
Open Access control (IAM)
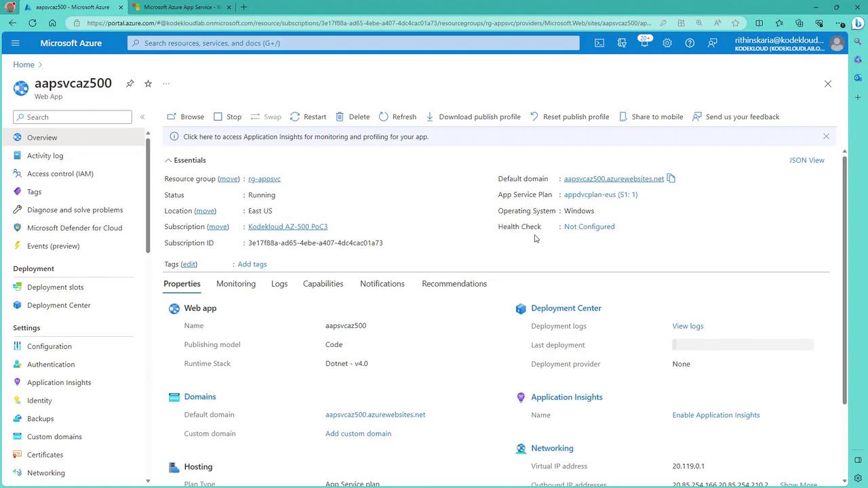click(73, 174)
